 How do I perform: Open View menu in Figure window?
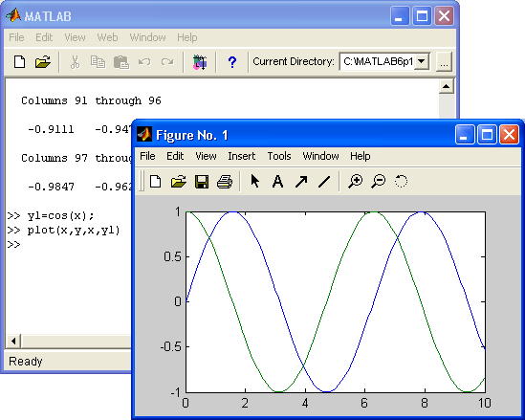pos(206,156)
